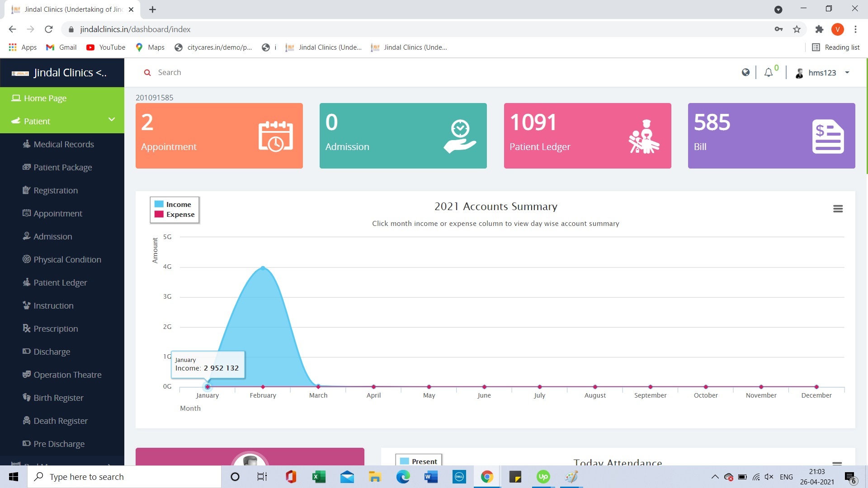Open the Appointment calendar card icon
Viewport: 868px width, 488px height.
275,136
